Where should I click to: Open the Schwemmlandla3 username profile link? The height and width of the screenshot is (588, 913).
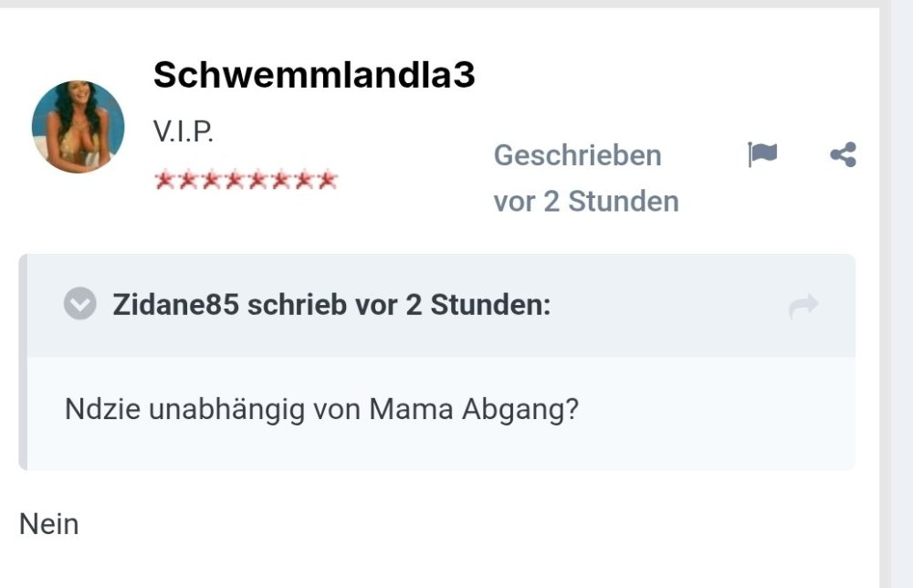(314, 76)
